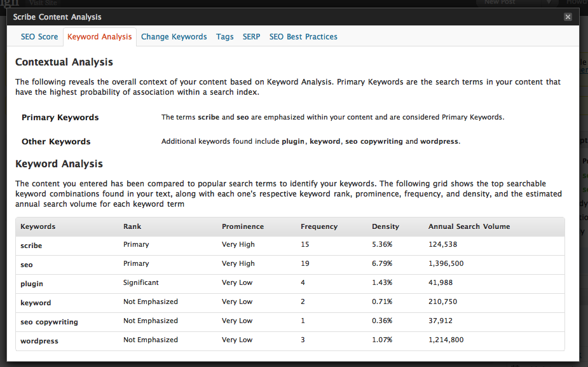Select the seo keyword cell
The image size is (588, 367).
pos(27,265)
